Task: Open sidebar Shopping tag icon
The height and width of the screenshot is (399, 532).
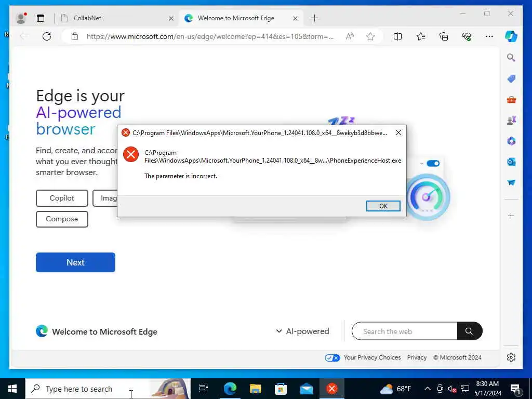Action: [x=511, y=79]
